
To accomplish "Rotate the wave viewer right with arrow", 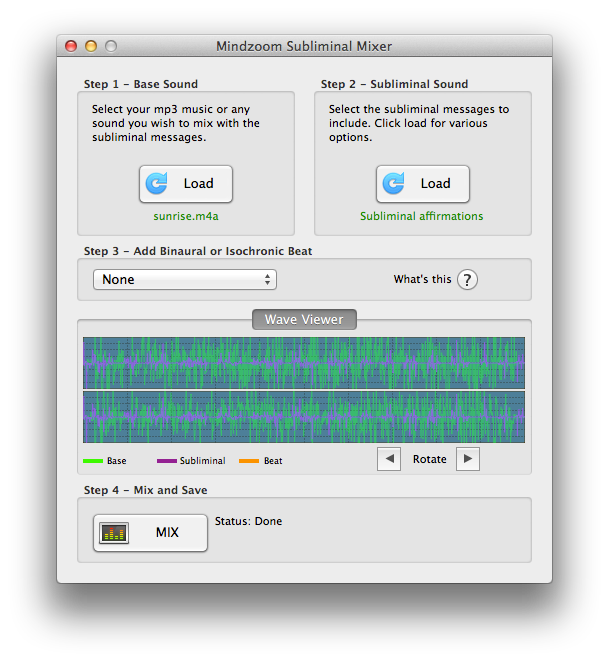I will point(467,459).
